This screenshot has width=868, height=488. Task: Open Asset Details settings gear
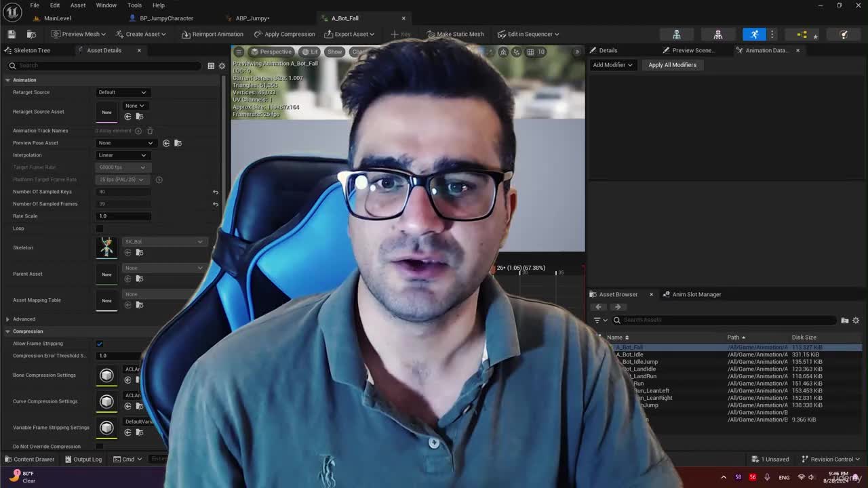coord(222,66)
